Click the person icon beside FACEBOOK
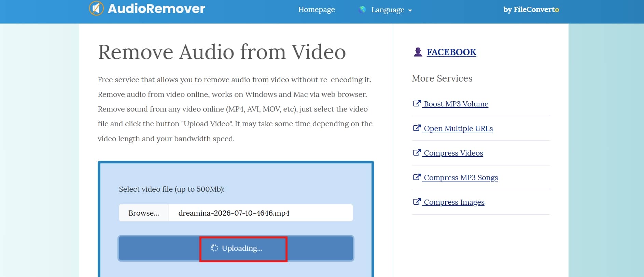 coord(418,52)
